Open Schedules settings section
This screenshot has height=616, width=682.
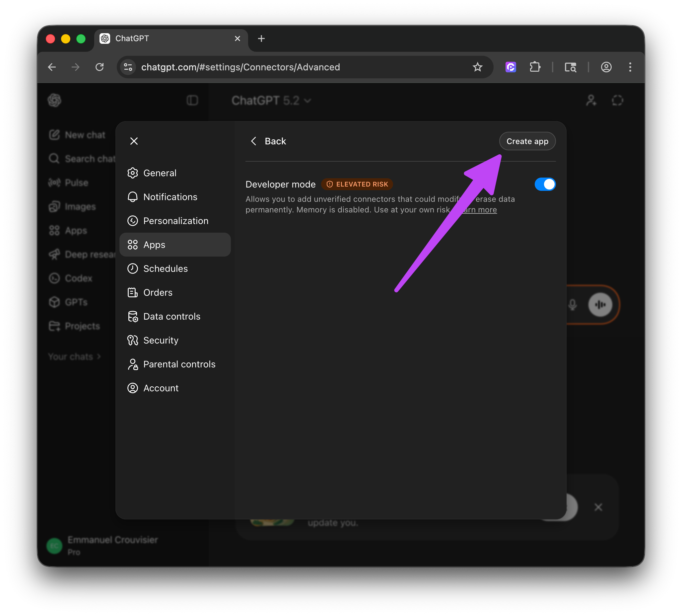[165, 269]
